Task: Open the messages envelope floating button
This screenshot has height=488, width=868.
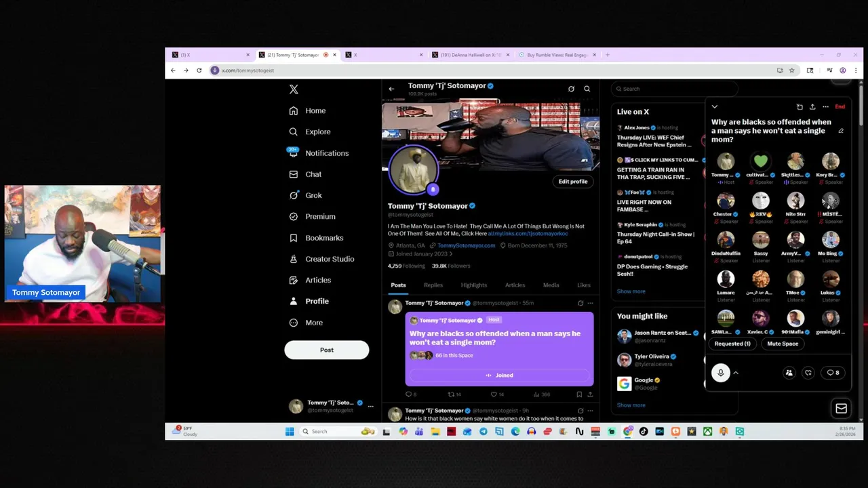Action: coord(841,408)
